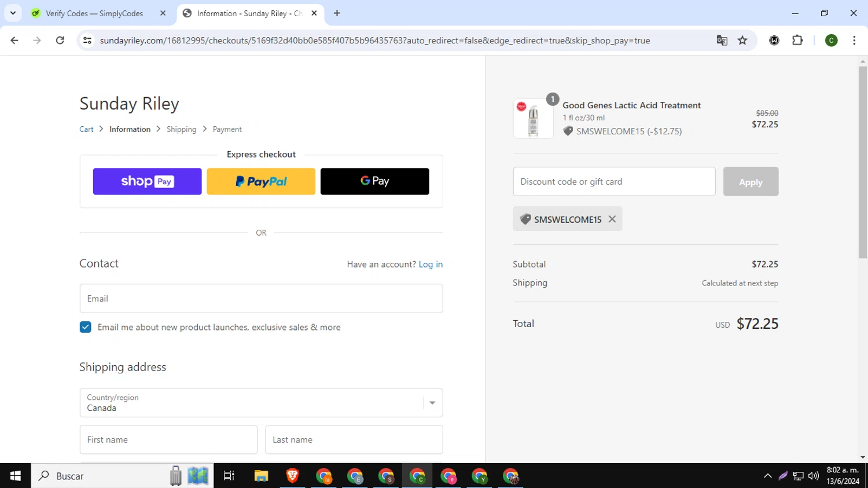
Task: Click the translate page icon
Action: [x=722, y=41]
